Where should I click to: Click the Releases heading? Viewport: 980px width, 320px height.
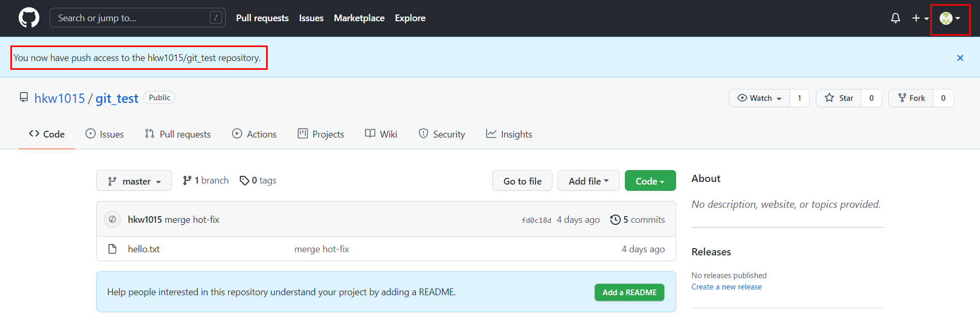[x=711, y=252]
